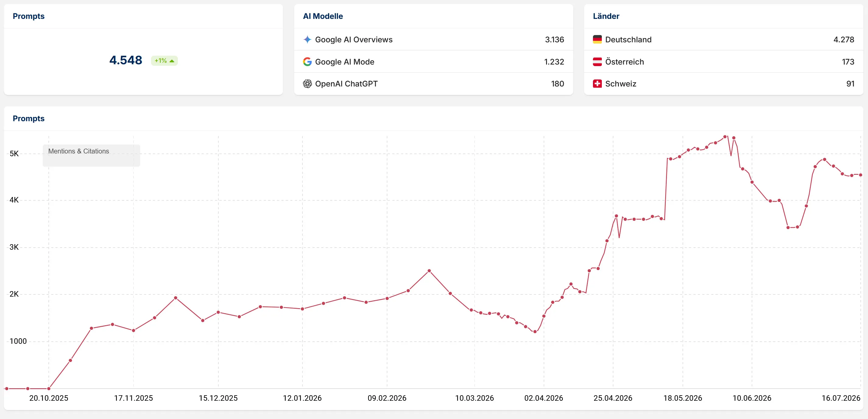Click the Google AI Mode logo icon

307,62
